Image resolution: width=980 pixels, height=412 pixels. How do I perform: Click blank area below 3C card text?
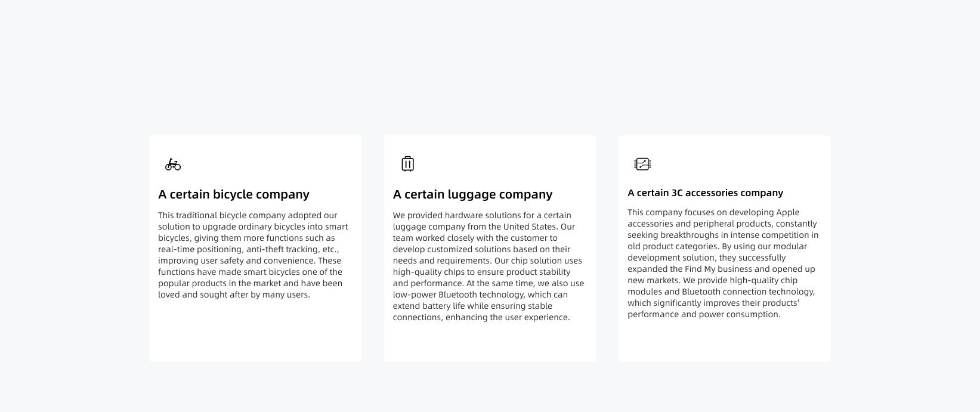pyautogui.click(x=724, y=340)
